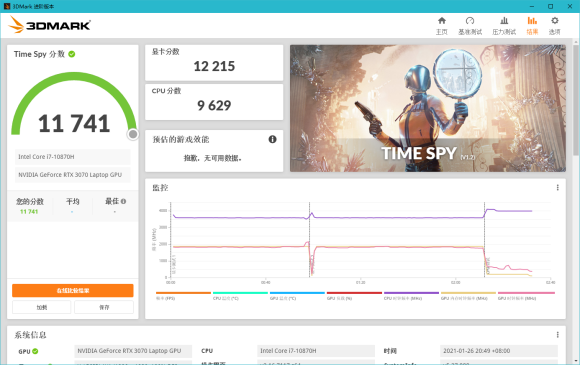Toggle the red GPU load legend
The width and height of the screenshot is (580, 365).
click(x=354, y=296)
